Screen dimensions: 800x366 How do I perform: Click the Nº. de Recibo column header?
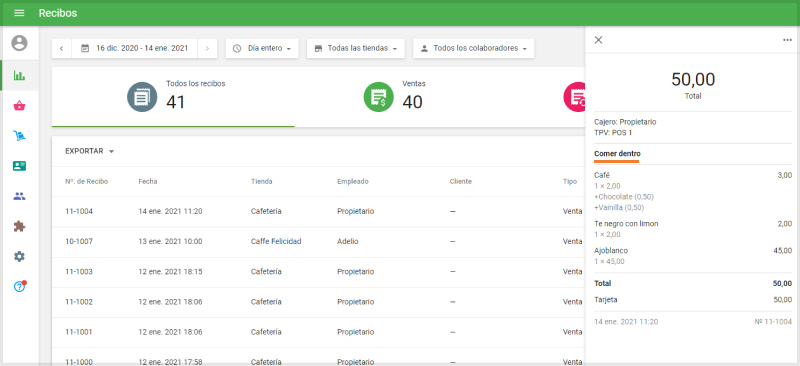pos(86,181)
